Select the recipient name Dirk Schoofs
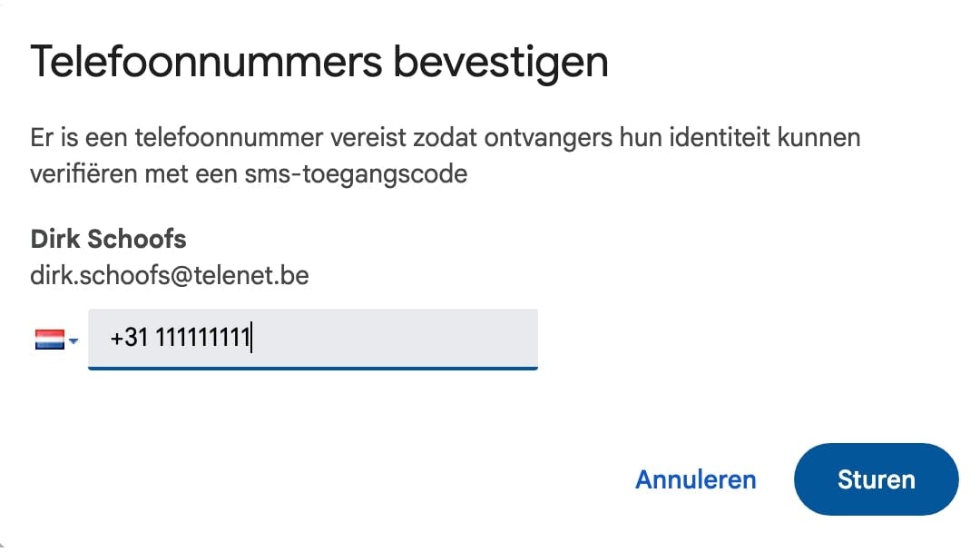Viewport: 980px width, 552px height. pos(108,240)
